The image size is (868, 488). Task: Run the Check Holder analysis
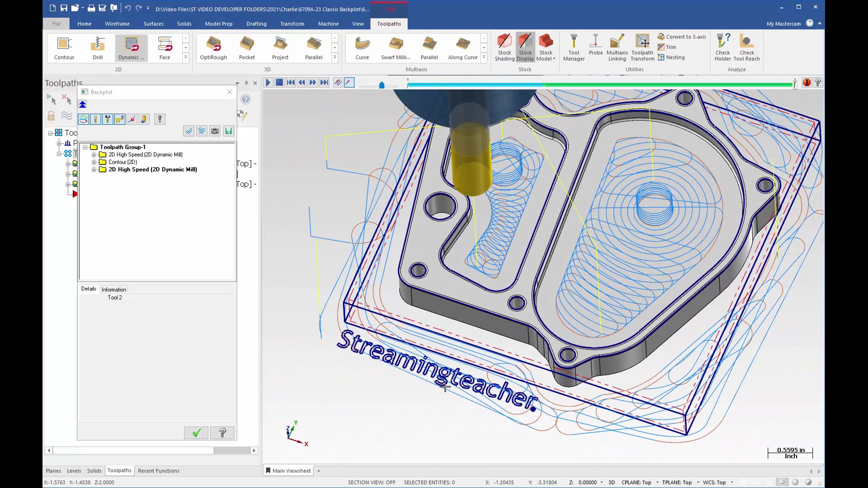(x=722, y=48)
